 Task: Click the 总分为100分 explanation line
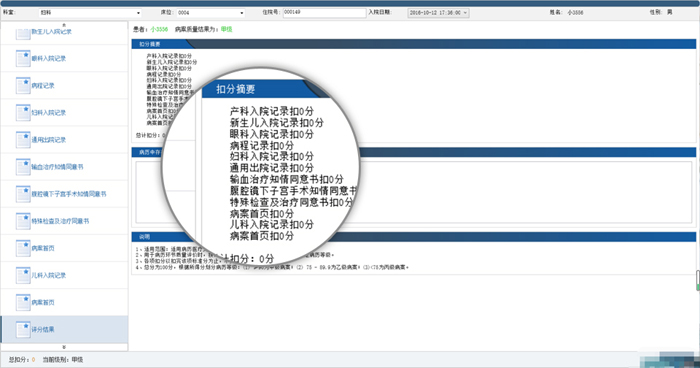[272, 267]
